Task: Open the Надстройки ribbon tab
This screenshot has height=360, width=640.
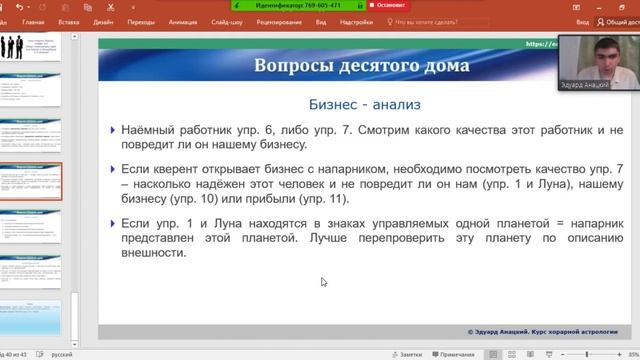Action: 356,22
